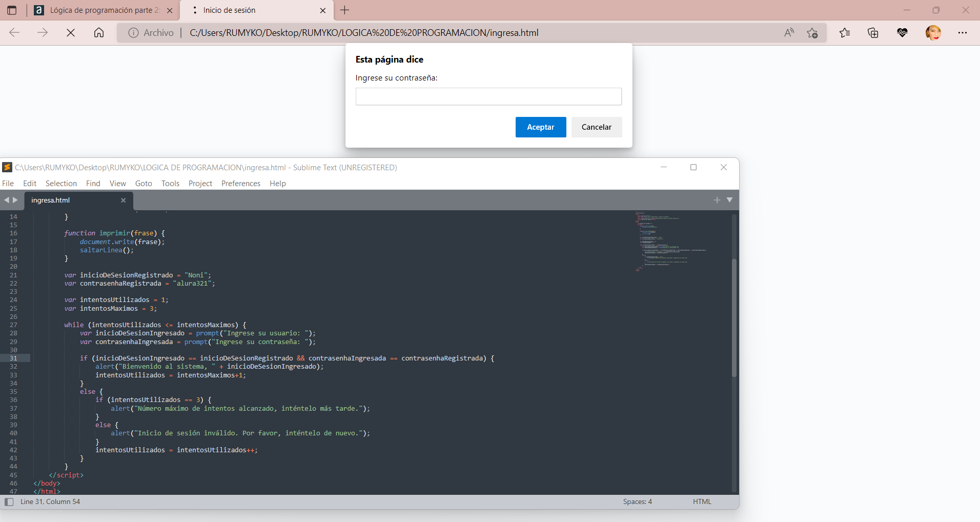The width and height of the screenshot is (980, 522).
Task: Open the Edit menu in Sublime Text
Action: coord(30,184)
